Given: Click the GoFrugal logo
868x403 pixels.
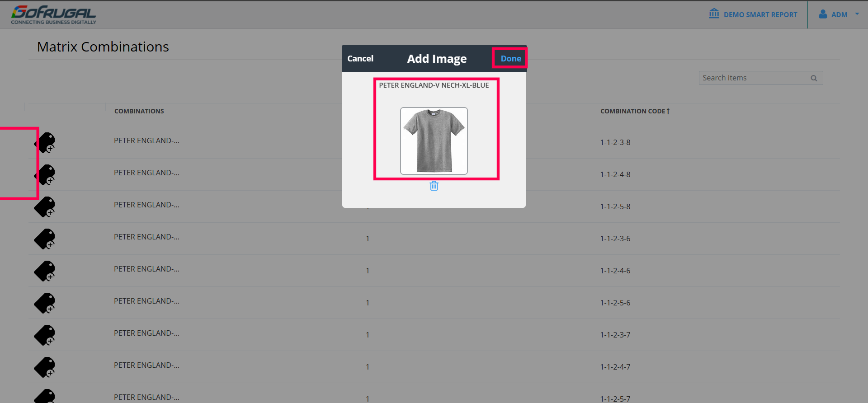Looking at the screenshot, I should [x=54, y=14].
